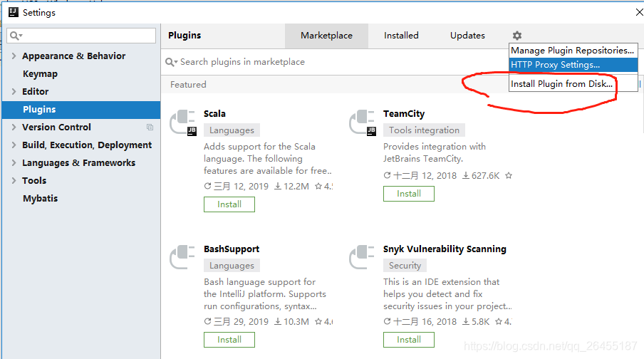Click the Featured section heading
The width and height of the screenshot is (644, 359).
point(188,85)
